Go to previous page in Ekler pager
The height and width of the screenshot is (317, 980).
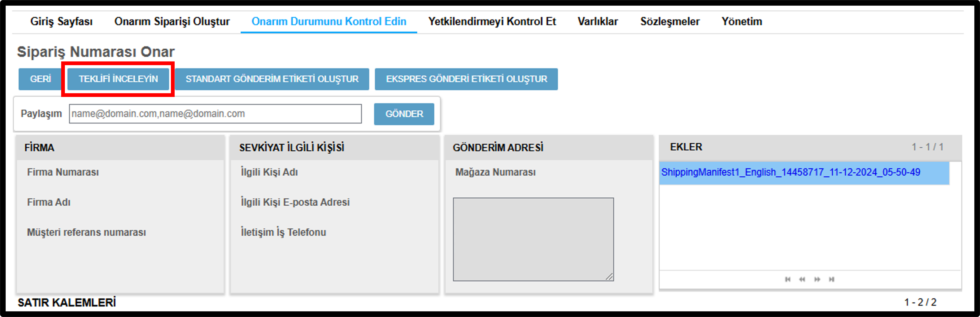802,280
